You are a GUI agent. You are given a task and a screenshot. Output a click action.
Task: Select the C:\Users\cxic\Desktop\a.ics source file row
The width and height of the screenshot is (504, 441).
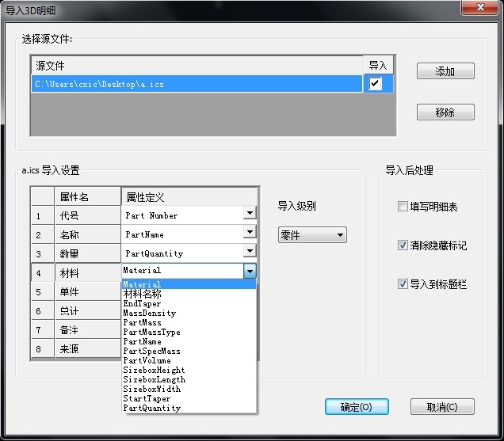197,84
